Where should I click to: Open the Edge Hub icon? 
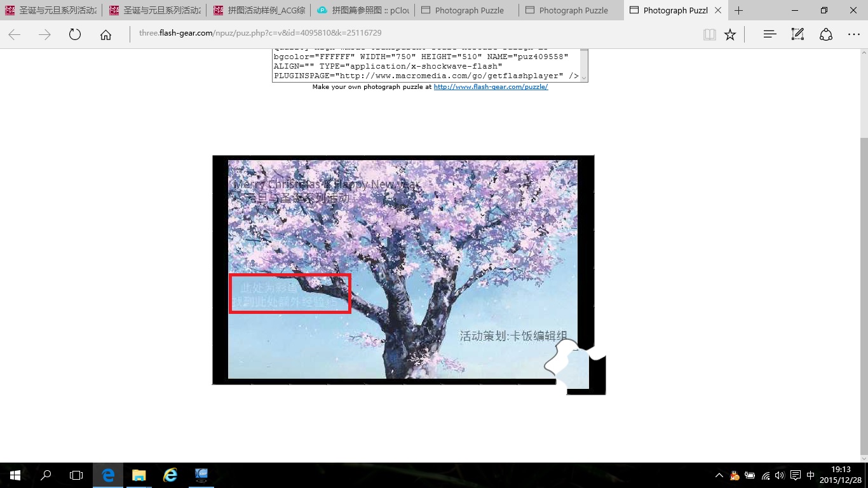pyautogui.click(x=770, y=35)
